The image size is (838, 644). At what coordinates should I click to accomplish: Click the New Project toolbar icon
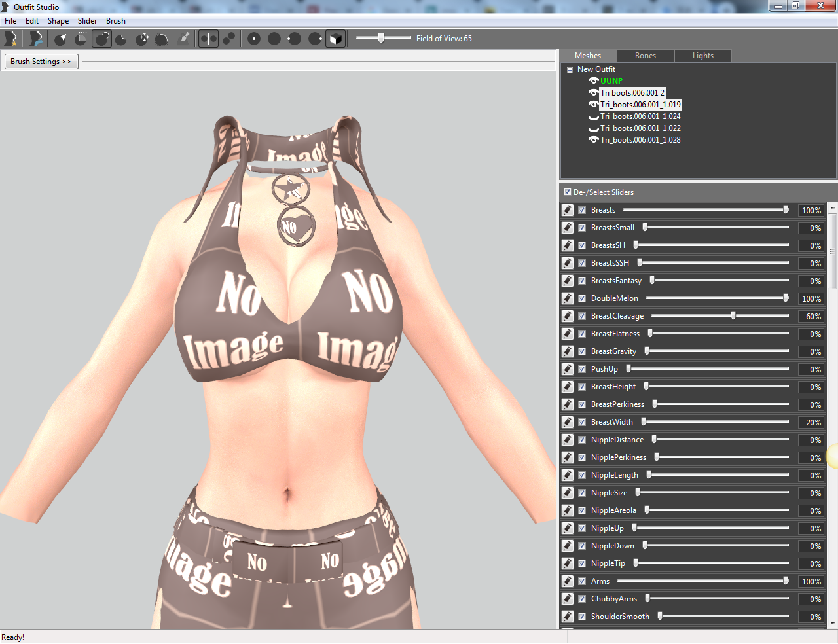10,39
